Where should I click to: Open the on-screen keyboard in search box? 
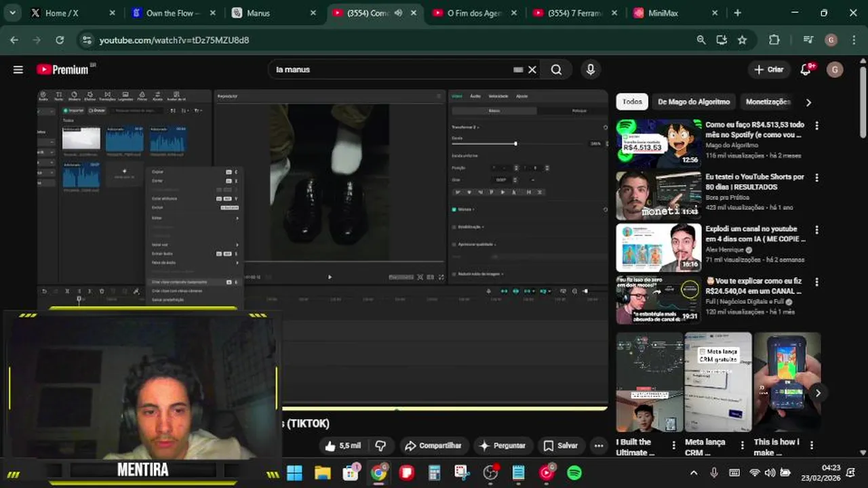pyautogui.click(x=518, y=69)
